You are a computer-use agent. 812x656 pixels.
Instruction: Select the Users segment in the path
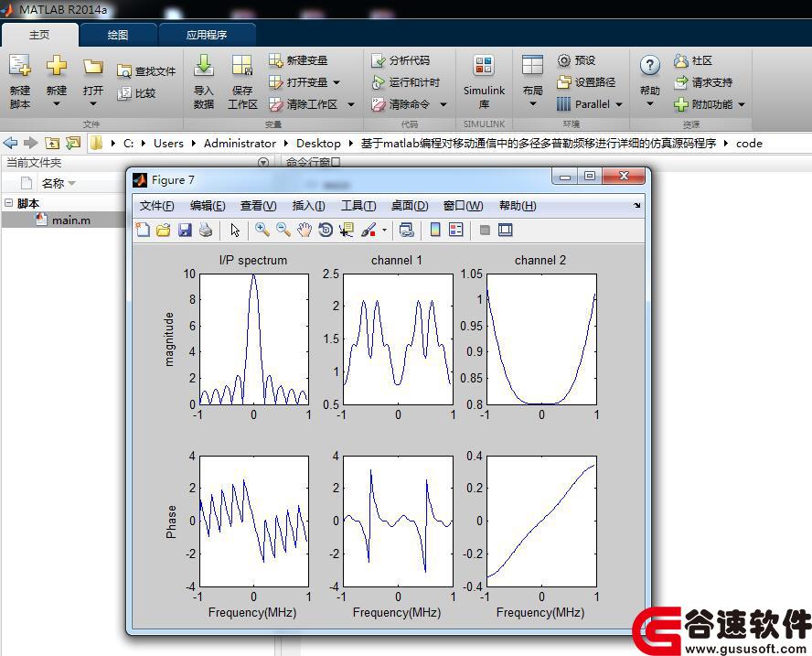click(168, 143)
